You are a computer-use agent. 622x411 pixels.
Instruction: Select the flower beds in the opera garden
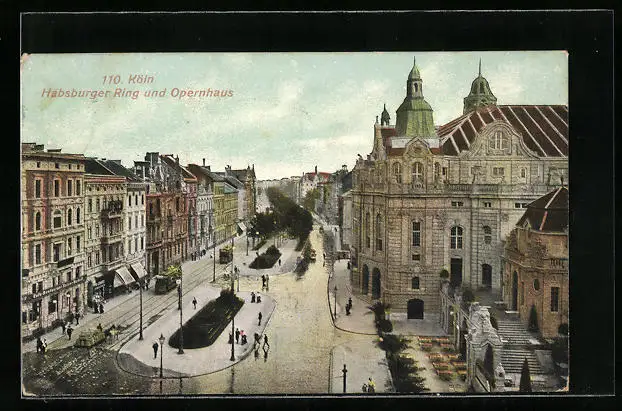[442, 357]
